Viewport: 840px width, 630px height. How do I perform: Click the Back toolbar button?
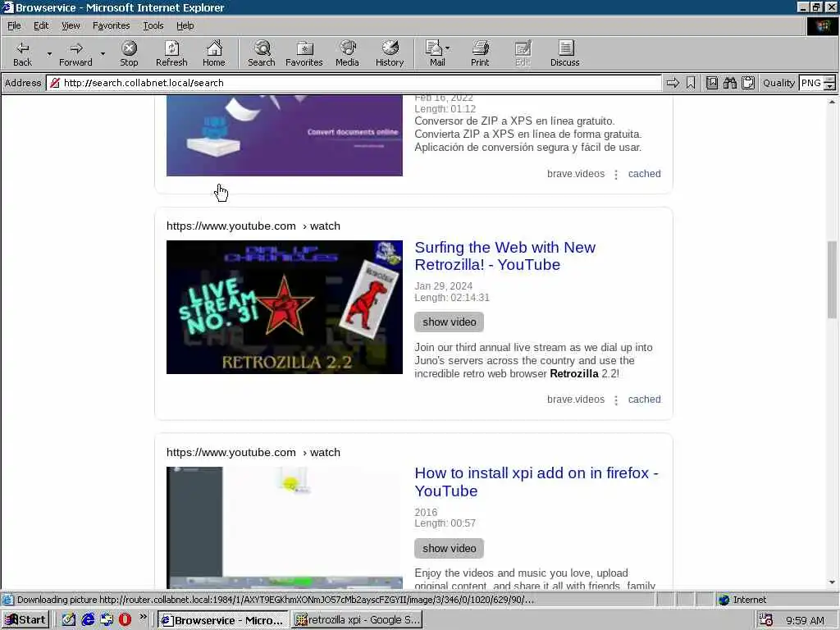pos(22,53)
